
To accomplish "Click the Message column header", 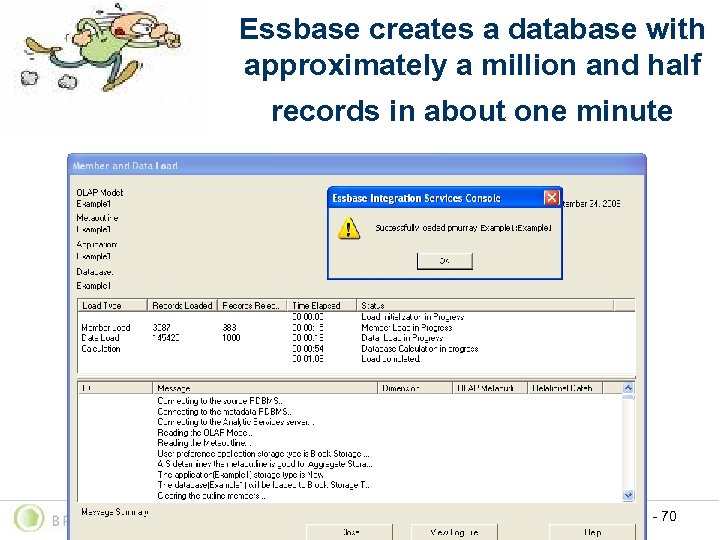I will pyautogui.click(x=265, y=388).
